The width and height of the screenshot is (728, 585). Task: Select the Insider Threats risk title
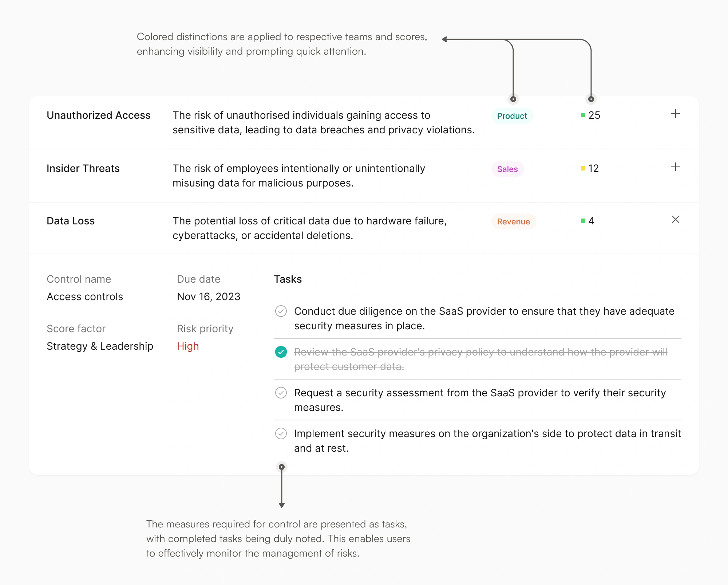point(83,168)
